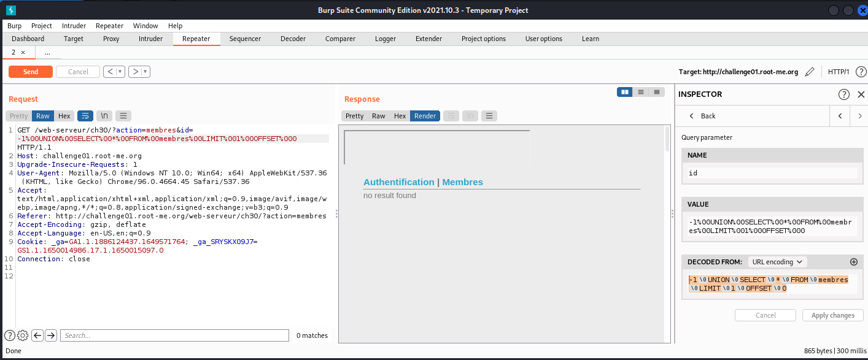Switch to the Logger tab
This screenshot has height=360, width=868.
[386, 39]
